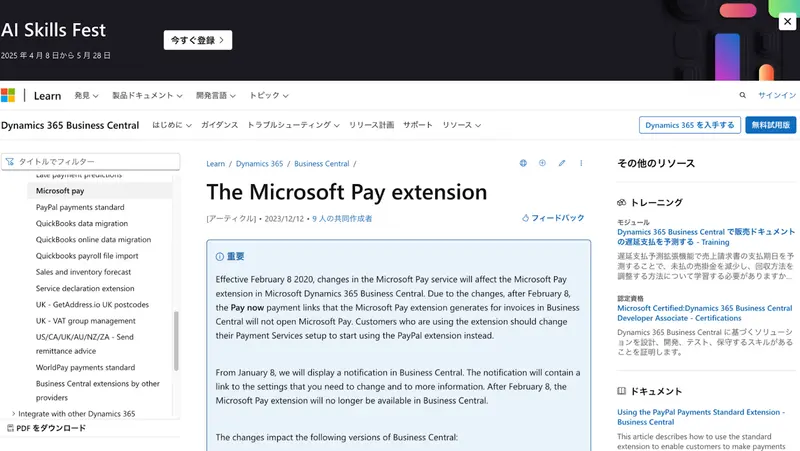
Task: Click the 無料試用版 free trial button
Action: coord(770,125)
